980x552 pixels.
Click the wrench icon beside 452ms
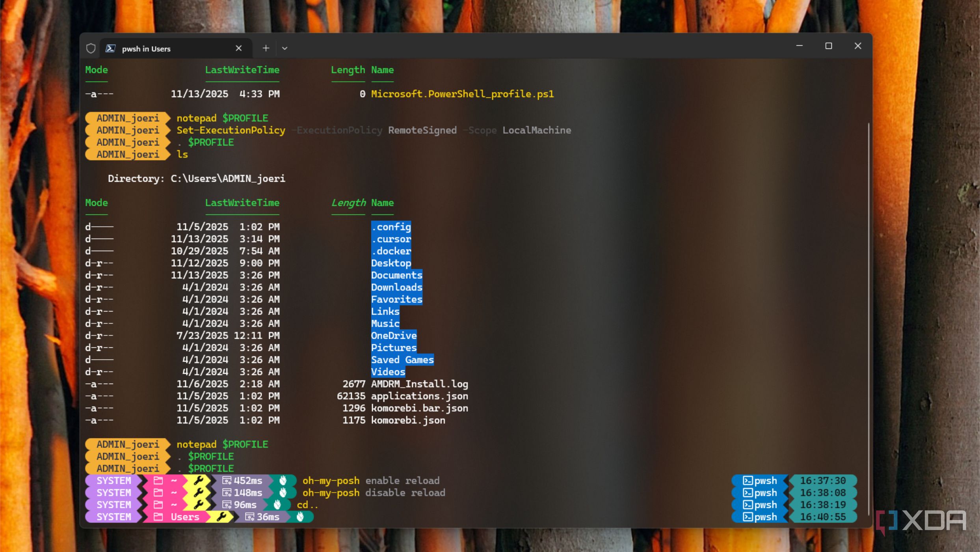[x=199, y=481]
